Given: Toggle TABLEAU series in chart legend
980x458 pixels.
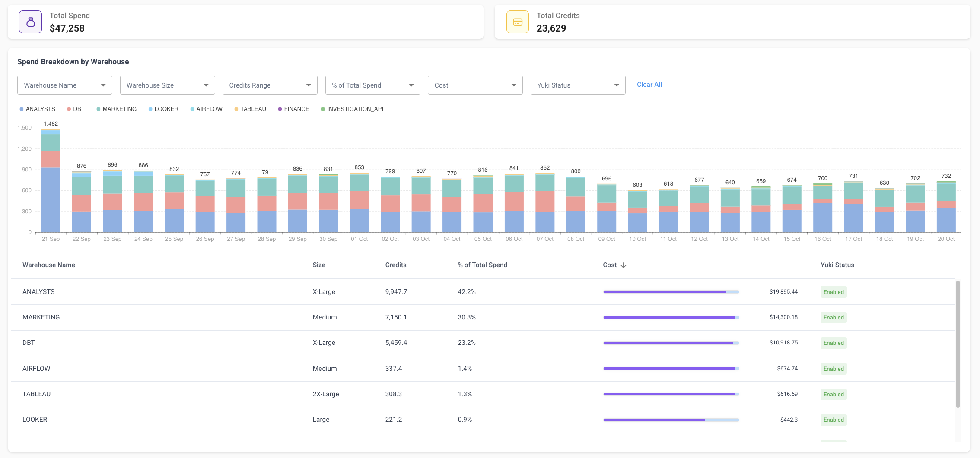Looking at the screenshot, I should tap(250, 109).
